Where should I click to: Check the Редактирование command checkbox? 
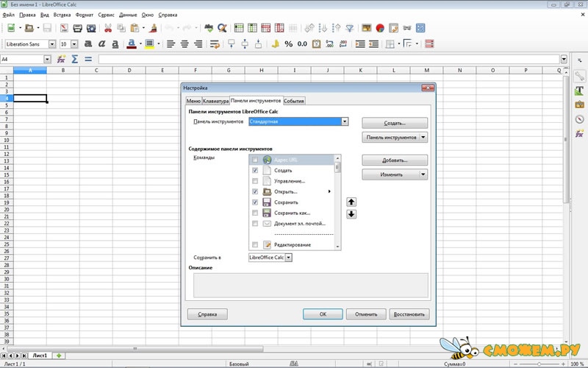255,245
